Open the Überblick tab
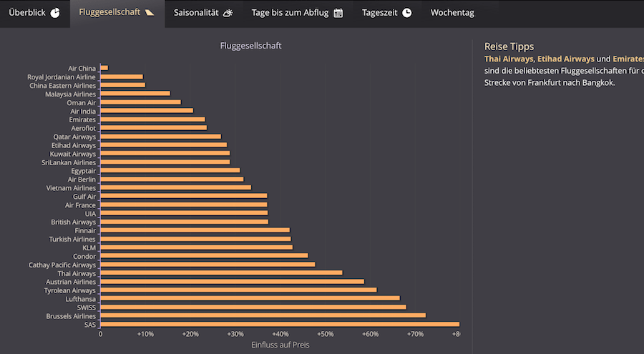Image resolution: width=644 pixels, height=354 pixels. pos(34,13)
